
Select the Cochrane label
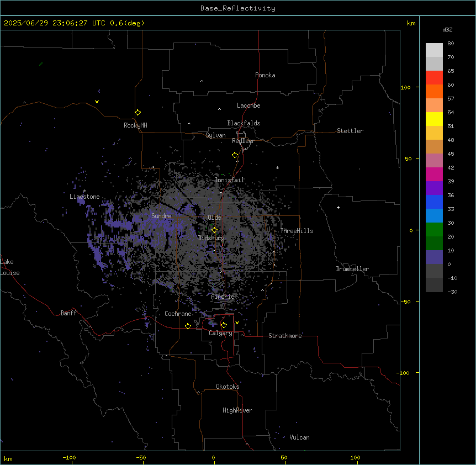(x=178, y=314)
